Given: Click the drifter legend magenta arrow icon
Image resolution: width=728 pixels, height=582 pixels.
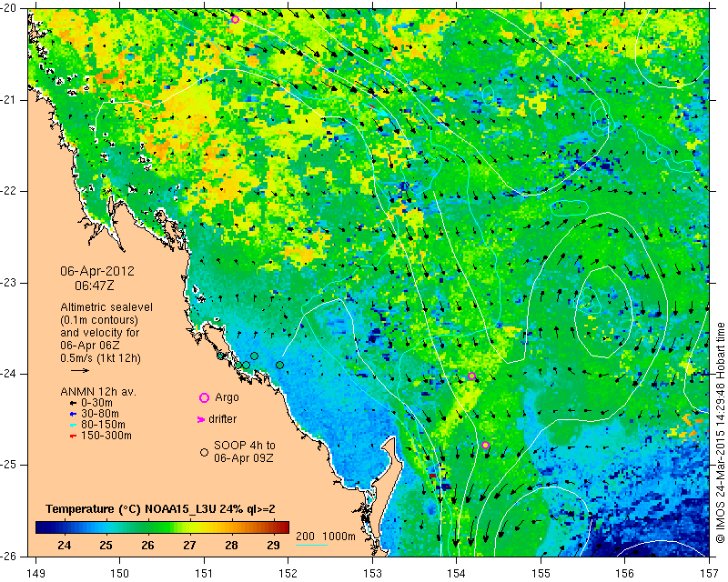Looking at the screenshot, I should tap(201, 419).
